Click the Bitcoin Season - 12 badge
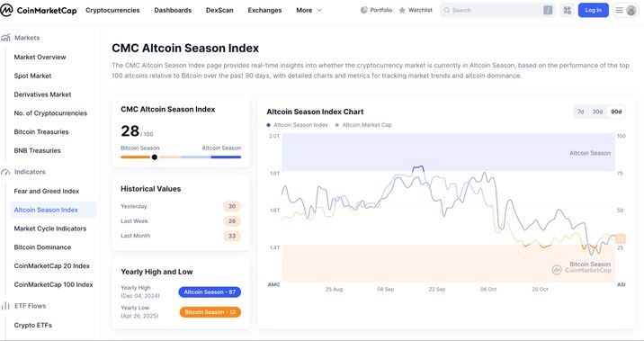The width and height of the screenshot is (644, 341). coord(210,312)
